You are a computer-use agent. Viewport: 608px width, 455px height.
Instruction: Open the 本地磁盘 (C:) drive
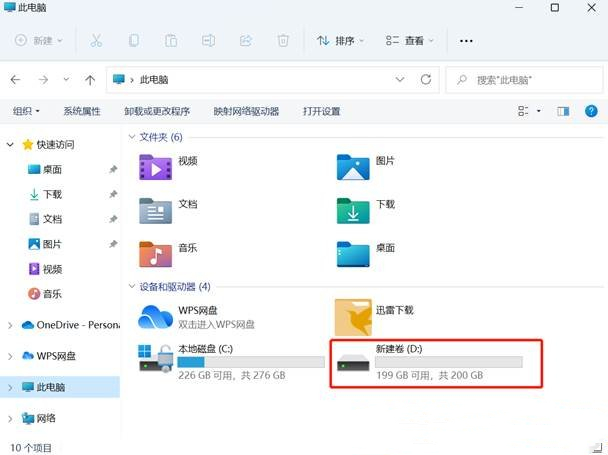tap(156, 363)
